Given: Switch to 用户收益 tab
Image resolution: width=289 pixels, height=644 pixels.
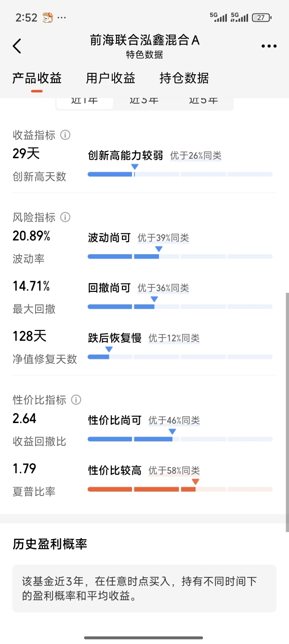Looking at the screenshot, I should click(111, 78).
